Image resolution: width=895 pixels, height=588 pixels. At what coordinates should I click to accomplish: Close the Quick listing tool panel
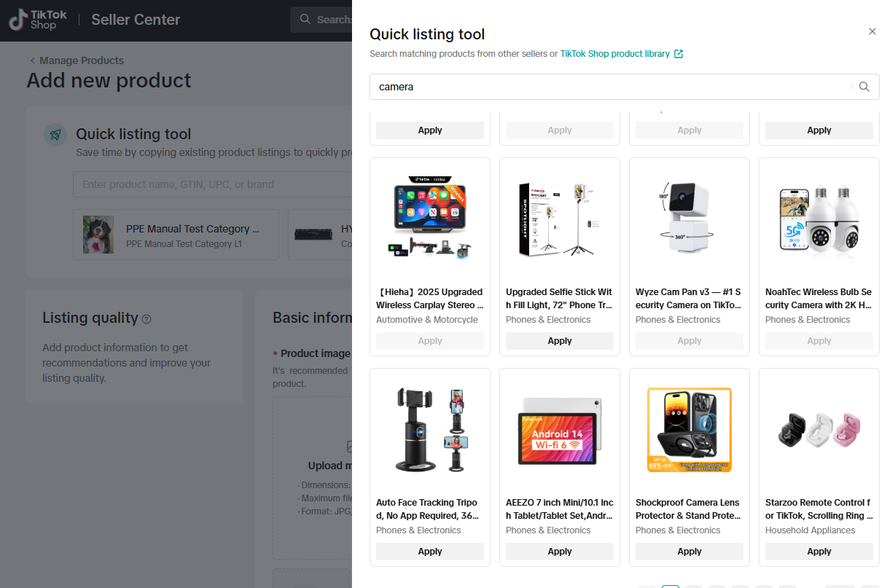(872, 31)
